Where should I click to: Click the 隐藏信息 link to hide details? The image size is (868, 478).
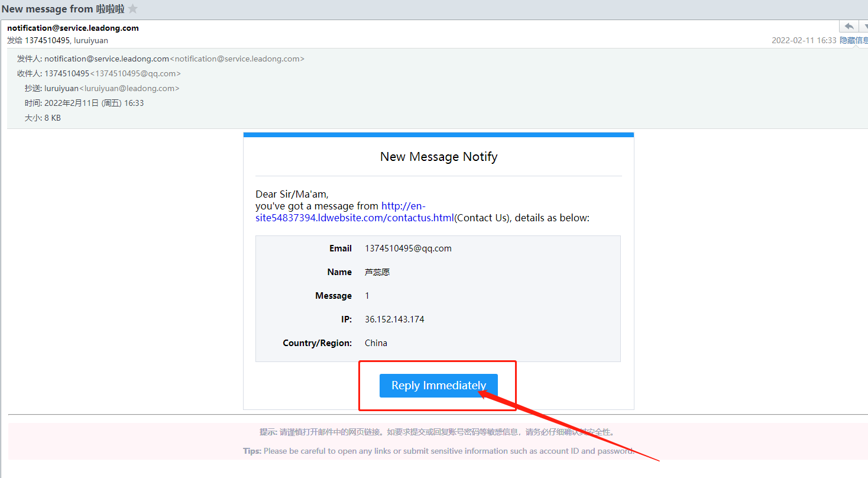point(853,40)
